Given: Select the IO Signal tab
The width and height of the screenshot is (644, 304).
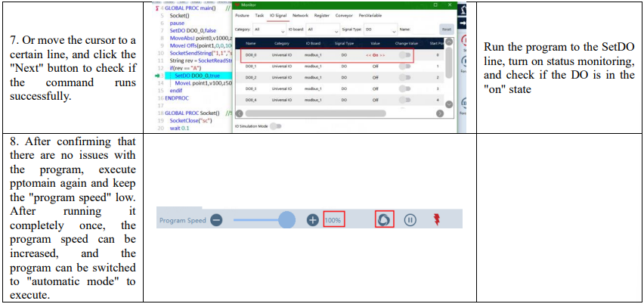Looking at the screenshot, I should pos(278,15).
